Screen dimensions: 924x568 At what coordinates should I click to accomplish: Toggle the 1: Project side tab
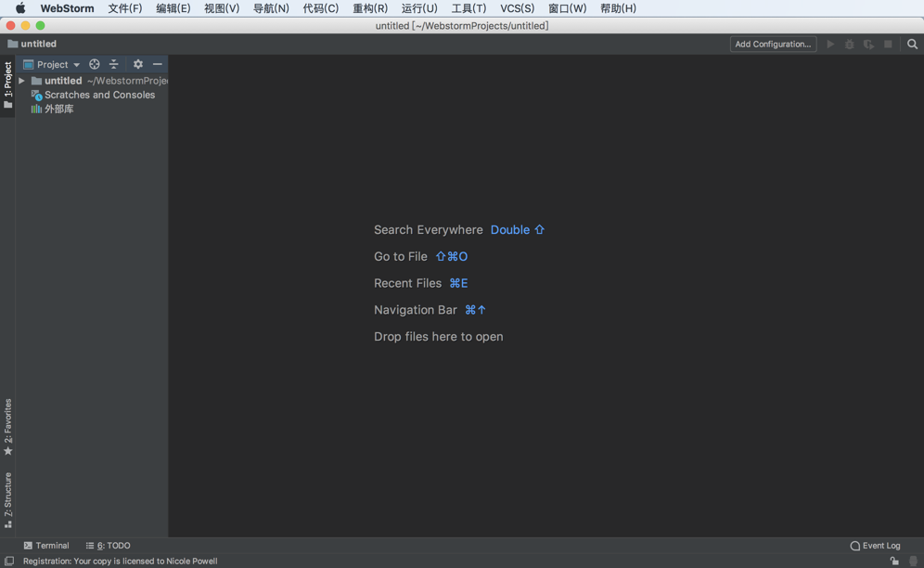(x=7, y=85)
